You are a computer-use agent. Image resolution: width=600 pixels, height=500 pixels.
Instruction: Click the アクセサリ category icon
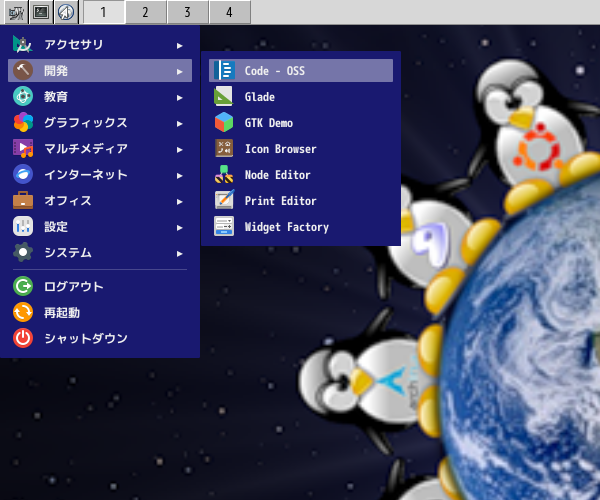click(23, 44)
